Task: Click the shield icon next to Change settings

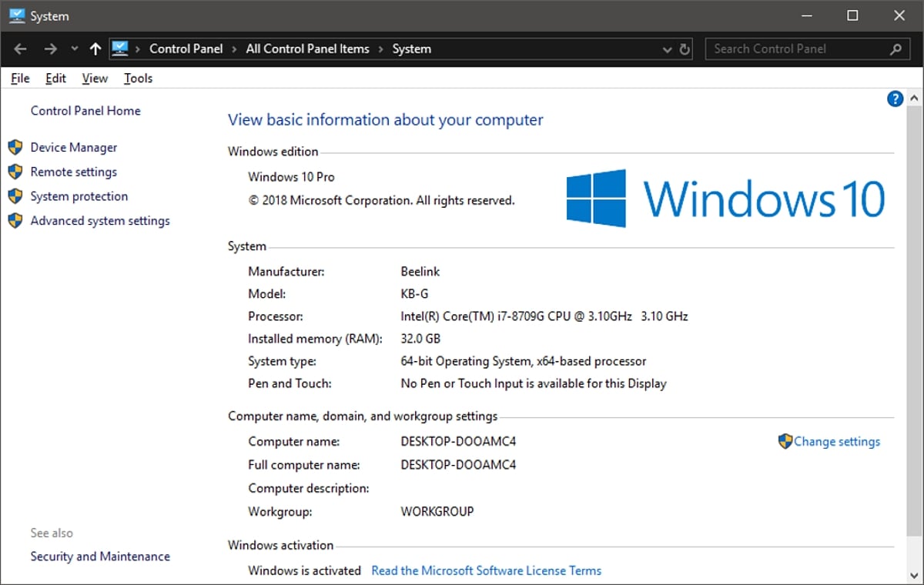Action: 785,441
